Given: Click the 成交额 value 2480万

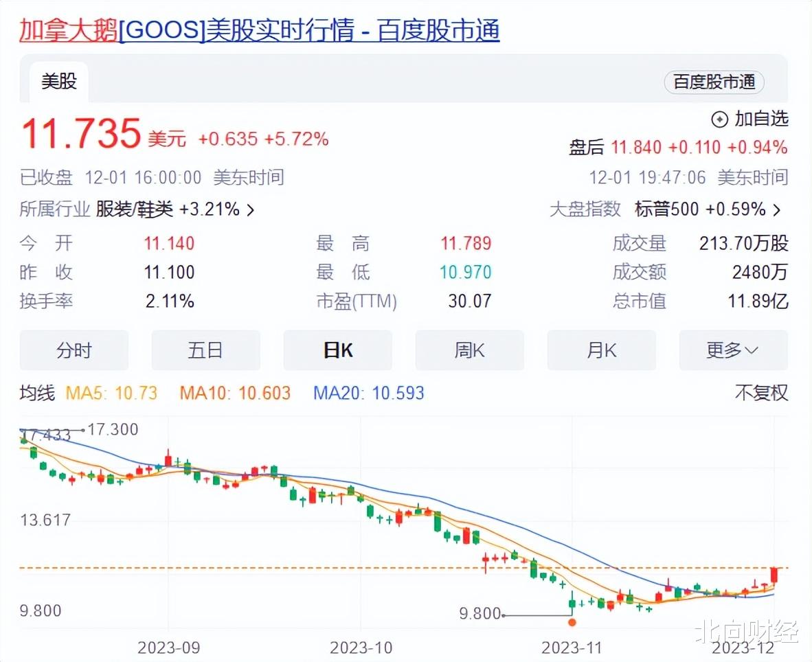Looking at the screenshot, I should (760, 272).
